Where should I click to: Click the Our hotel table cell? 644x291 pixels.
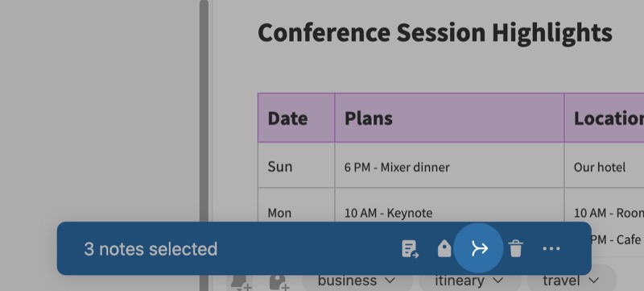[605, 165]
